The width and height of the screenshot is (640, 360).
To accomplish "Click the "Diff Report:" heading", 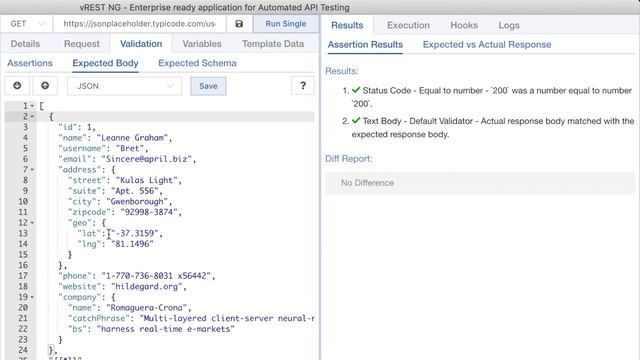I will coord(349,159).
